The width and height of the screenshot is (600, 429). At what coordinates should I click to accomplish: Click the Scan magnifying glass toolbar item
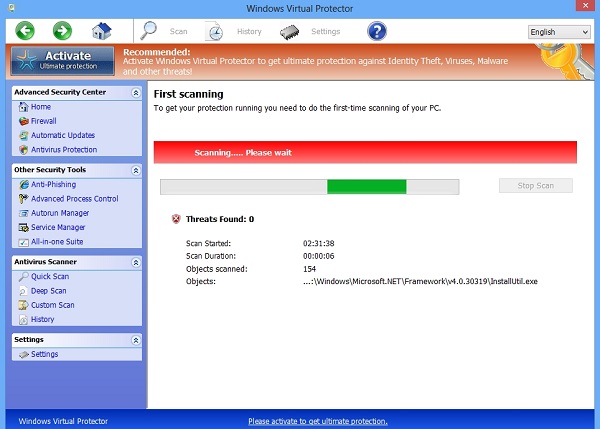[166, 31]
